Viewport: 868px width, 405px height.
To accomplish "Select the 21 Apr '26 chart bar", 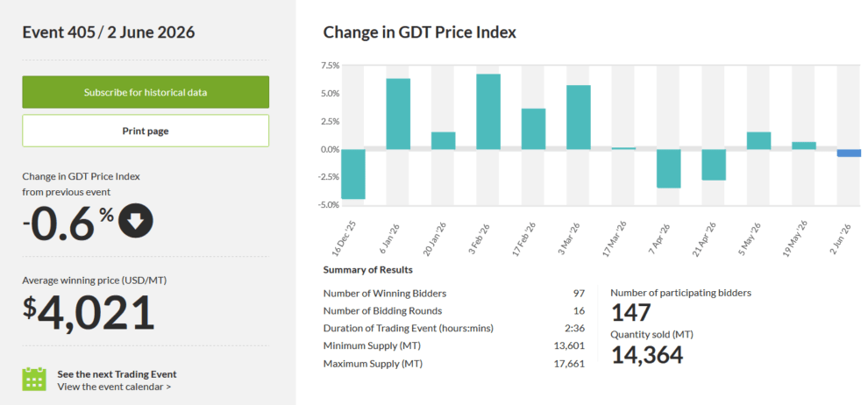I will click(x=714, y=165).
